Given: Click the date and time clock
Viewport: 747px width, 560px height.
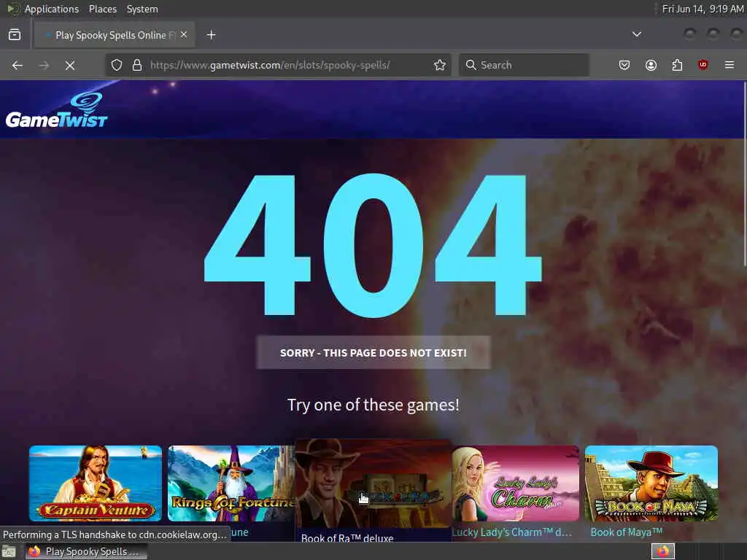Looking at the screenshot, I should [x=703, y=9].
